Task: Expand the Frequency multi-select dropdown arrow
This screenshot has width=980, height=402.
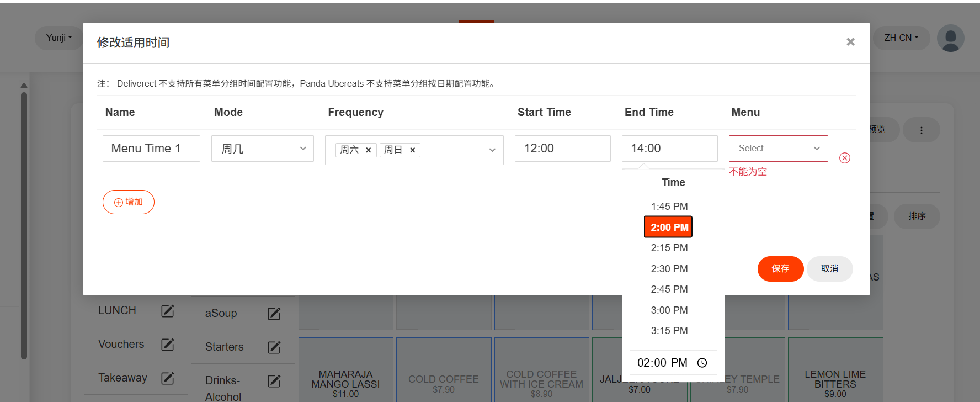Action: pyautogui.click(x=492, y=150)
